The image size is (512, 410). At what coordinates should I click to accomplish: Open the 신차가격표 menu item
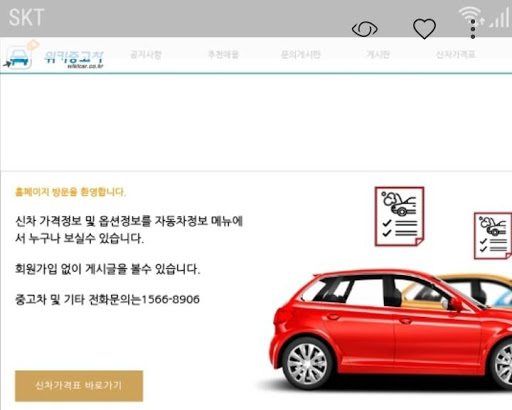[455, 54]
